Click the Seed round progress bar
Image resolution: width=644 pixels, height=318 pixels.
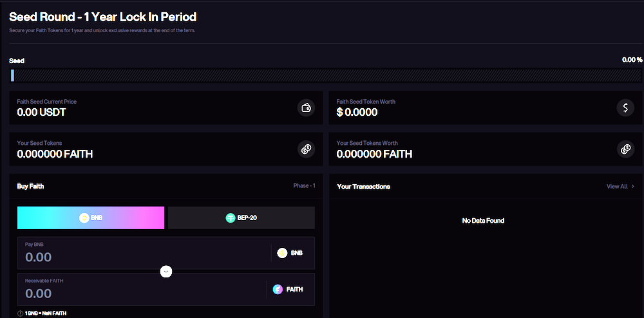point(326,75)
